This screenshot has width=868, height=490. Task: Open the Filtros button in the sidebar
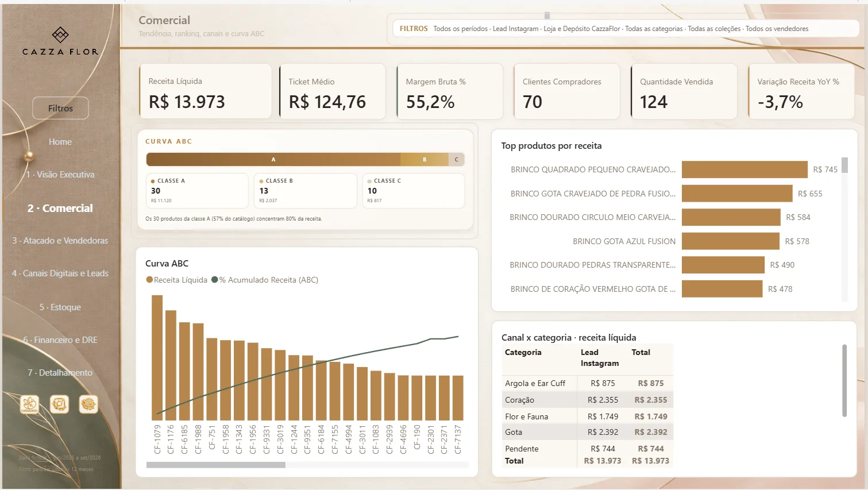(x=60, y=108)
